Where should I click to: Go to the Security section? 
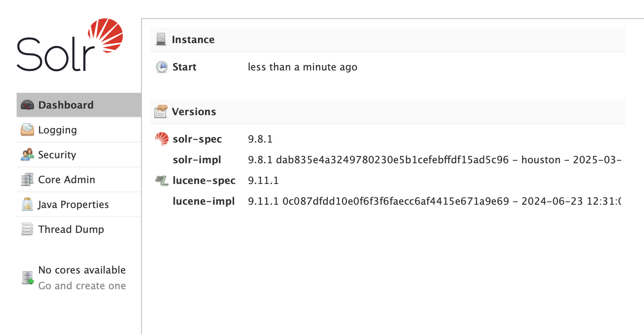(x=79, y=155)
